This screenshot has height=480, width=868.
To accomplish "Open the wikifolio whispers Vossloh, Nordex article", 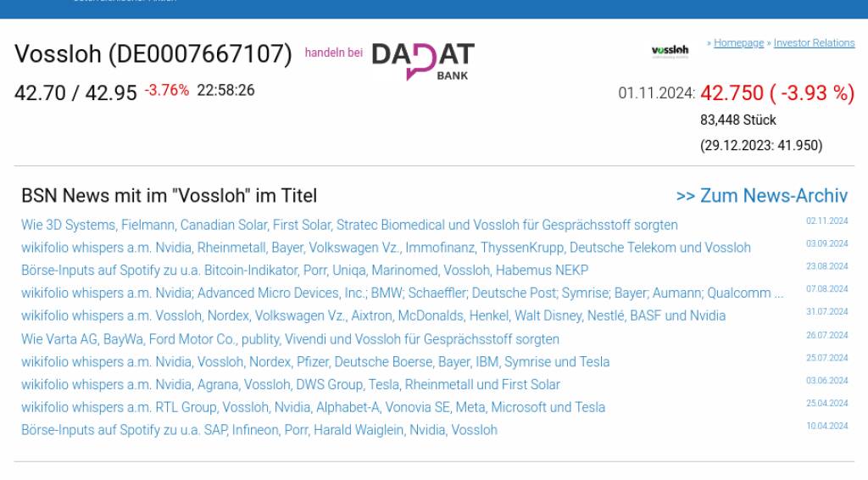I will pos(373,316).
